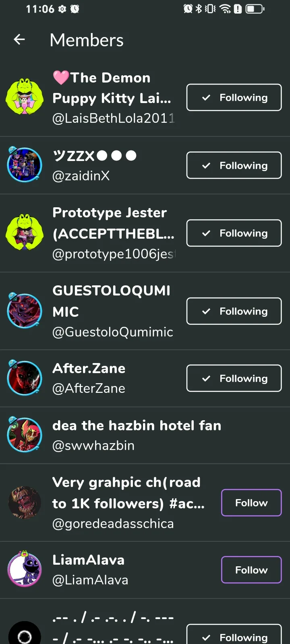The image size is (290, 644).
Task: Open "dea the hazbin hotel fan" profile name
Action: pyautogui.click(x=137, y=425)
